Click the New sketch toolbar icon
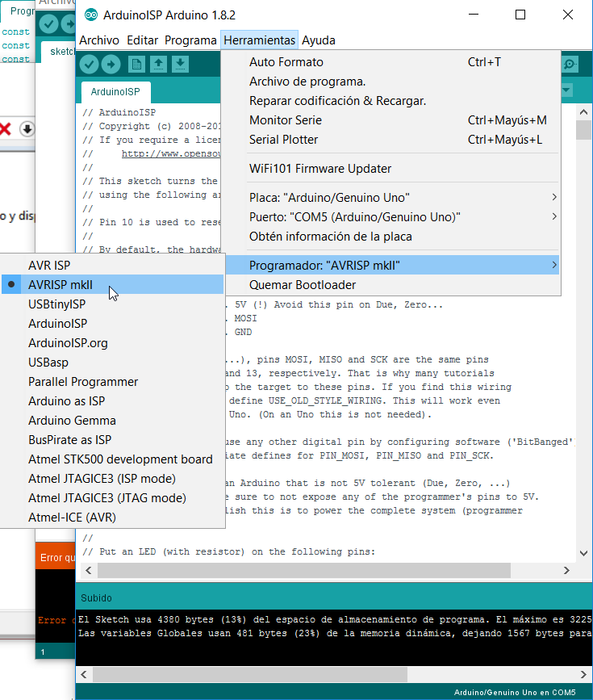The width and height of the screenshot is (593, 700). [136, 65]
